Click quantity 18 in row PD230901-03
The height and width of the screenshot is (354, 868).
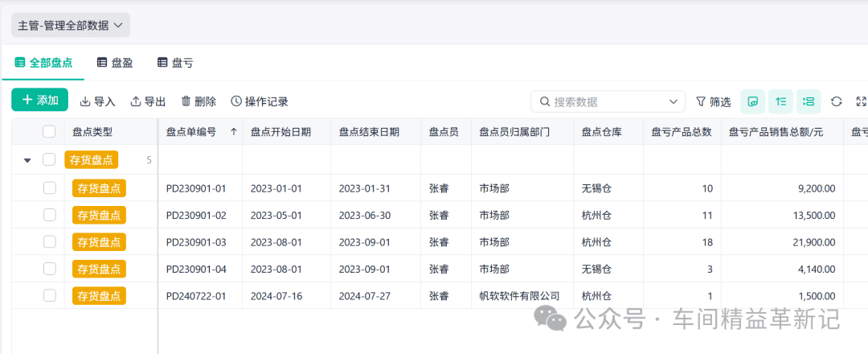(707, 242)
